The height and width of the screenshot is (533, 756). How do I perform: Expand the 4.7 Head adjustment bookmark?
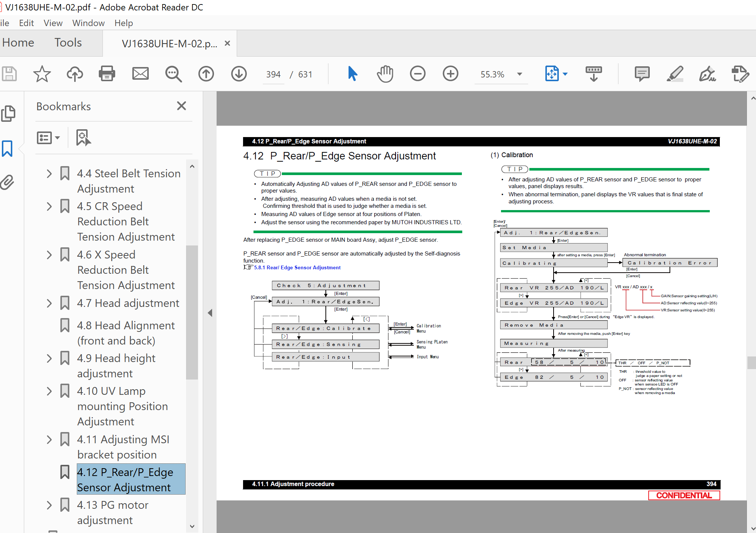pyautogui.click(x=49, y=303)
